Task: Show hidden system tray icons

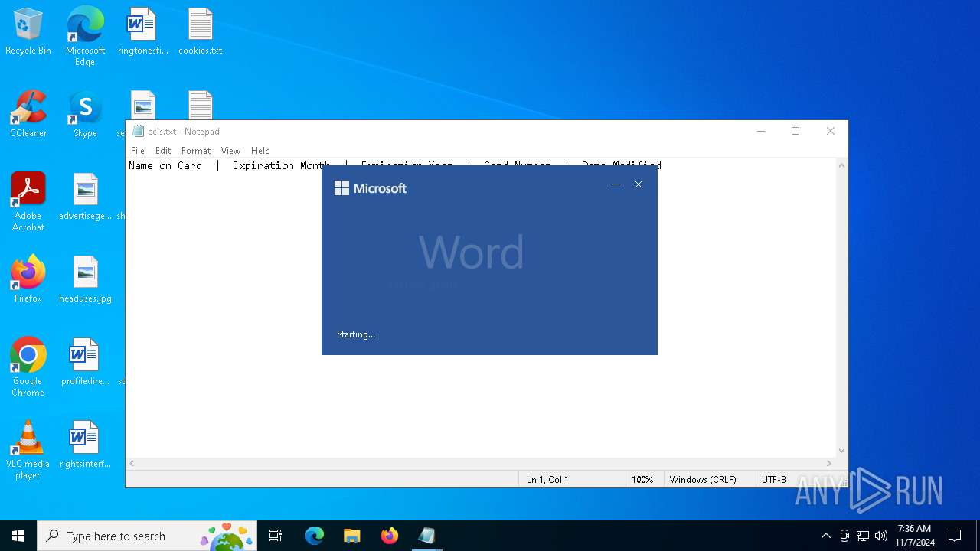Action: pos(825,536)
